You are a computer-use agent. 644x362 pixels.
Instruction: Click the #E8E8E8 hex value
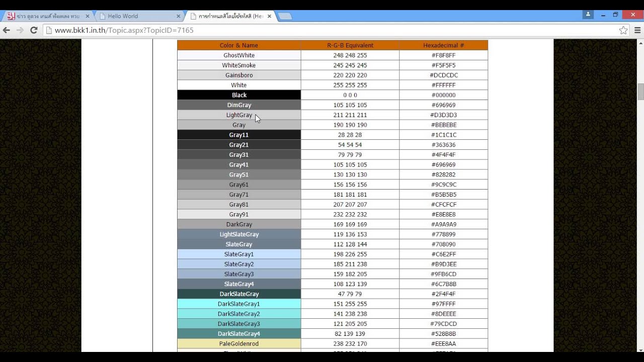(443, 215)
